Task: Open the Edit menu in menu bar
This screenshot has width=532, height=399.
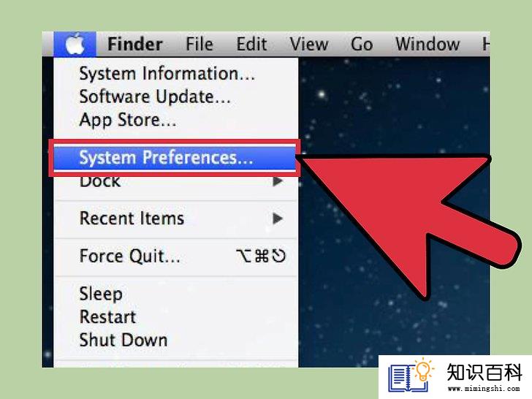Action: click(251, 44)
